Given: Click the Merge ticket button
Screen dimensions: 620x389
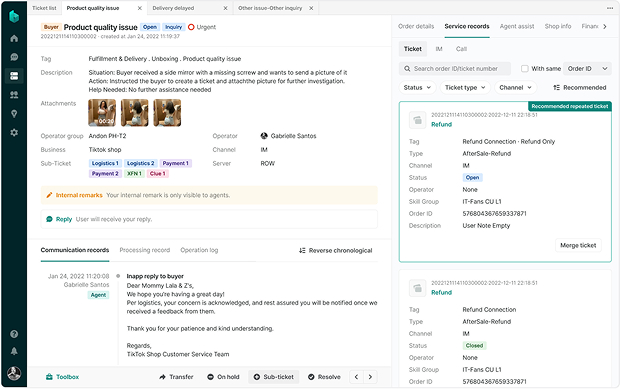Looking at the screenshot, I should 578,245.
